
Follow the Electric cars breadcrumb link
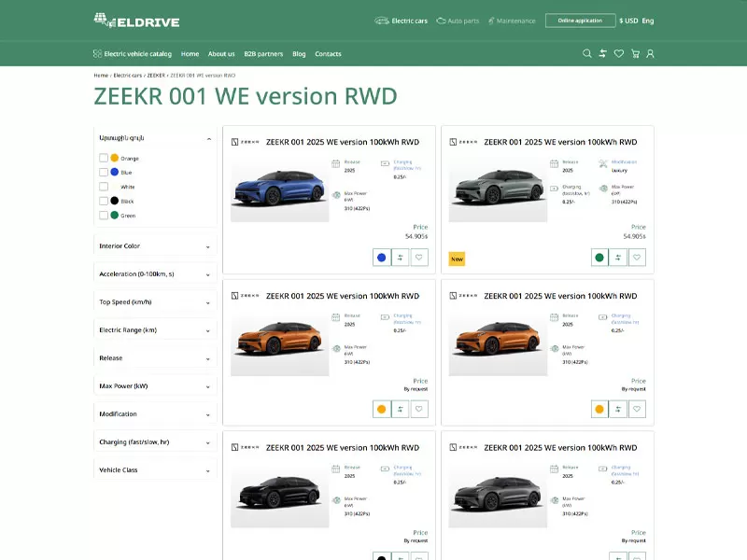click(128, 75)
